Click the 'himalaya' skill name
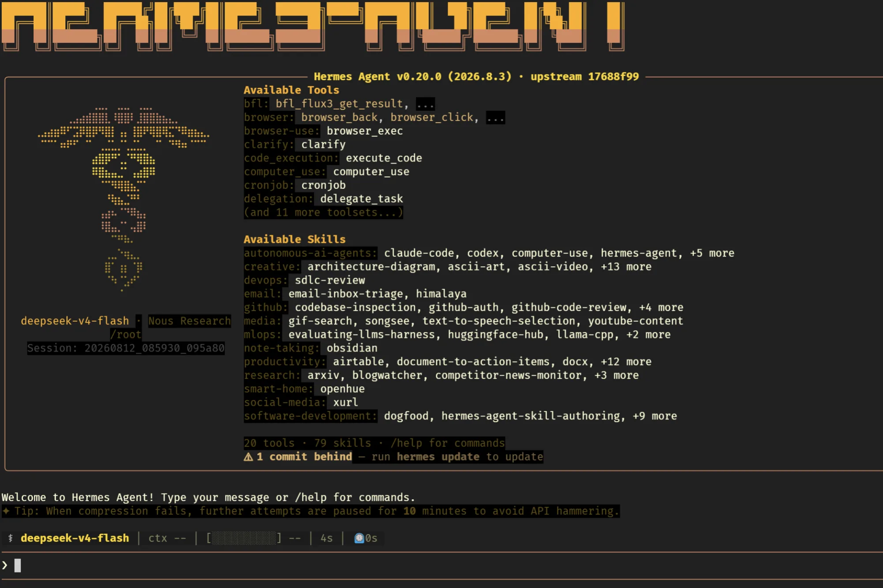Screen dimensions: 883x588 (441, 294)
